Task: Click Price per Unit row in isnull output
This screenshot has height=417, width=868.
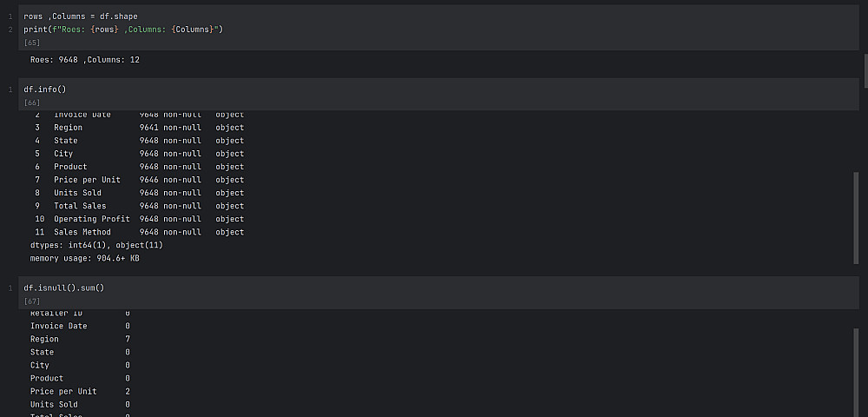Action: tap(79, 391)
